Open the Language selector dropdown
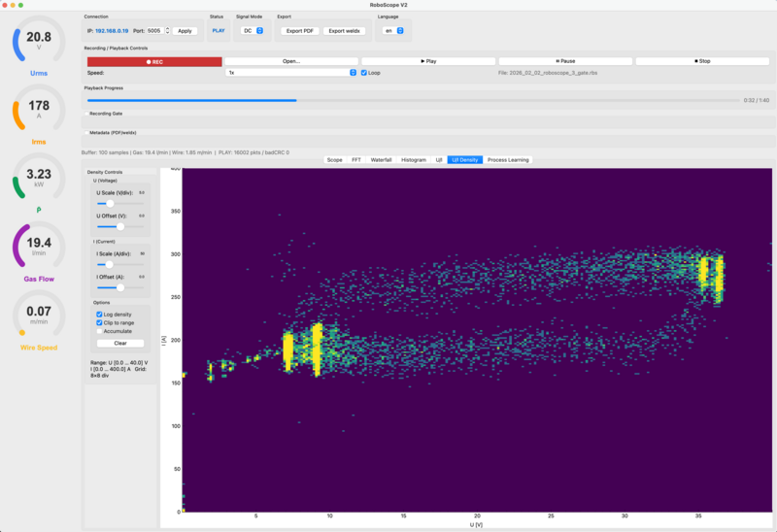This screenshot has height=532, width=777. pyautogui.click(x=392, y=31)
